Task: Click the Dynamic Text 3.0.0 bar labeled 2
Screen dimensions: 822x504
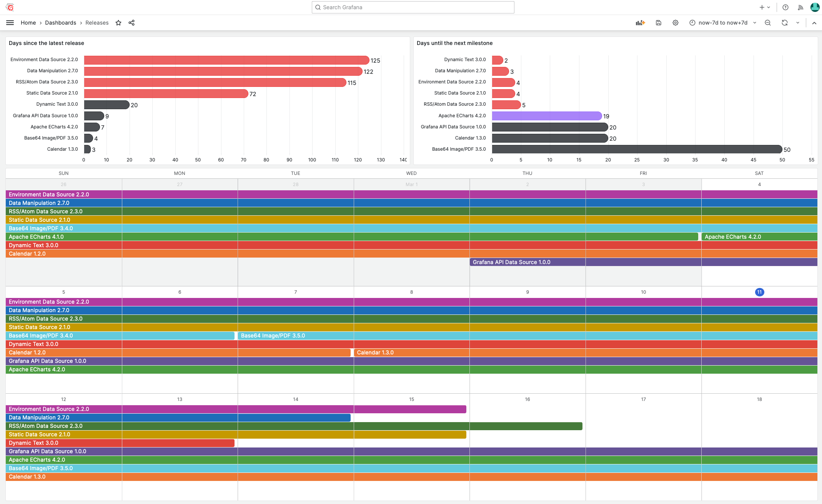Action: click(498, 60)
